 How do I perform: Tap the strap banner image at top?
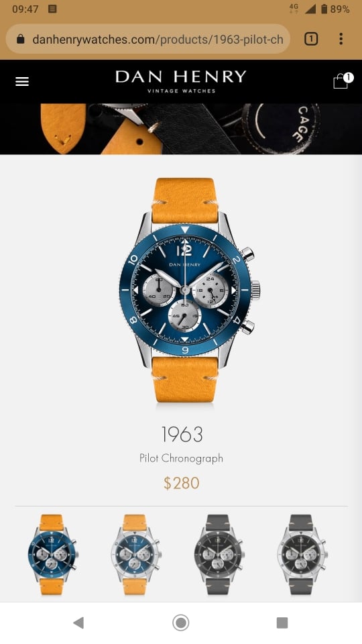pyautogui.click(x=181, y=129)
